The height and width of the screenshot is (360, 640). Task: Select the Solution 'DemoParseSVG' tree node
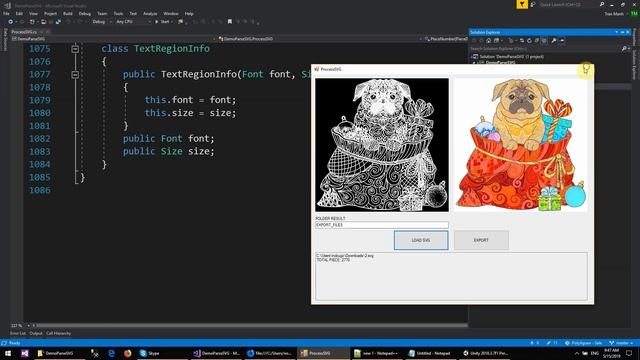512,57
